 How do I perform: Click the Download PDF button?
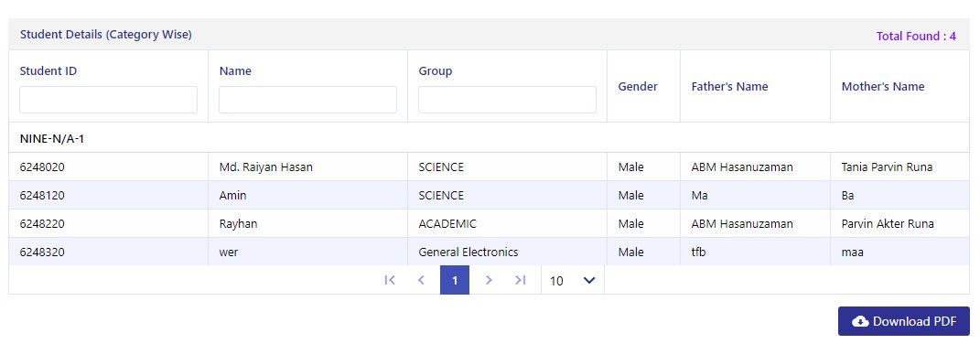tap(904, 321)
